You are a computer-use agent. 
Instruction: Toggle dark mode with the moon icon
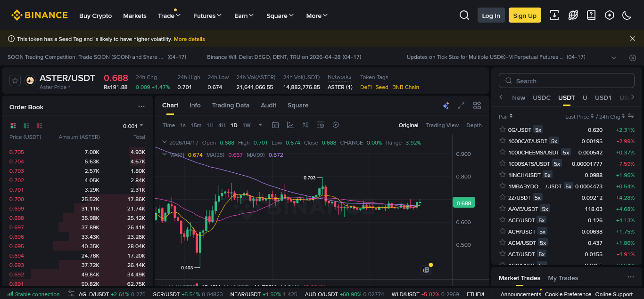click(627, 15)
